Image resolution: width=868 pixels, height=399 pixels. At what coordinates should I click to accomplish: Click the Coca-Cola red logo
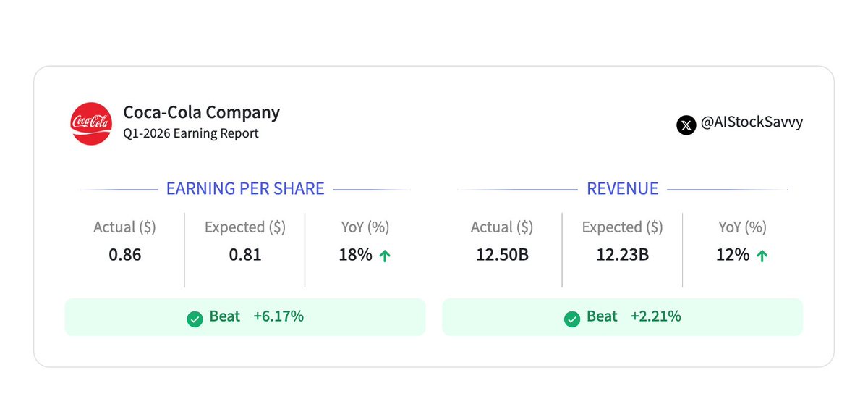click(x=91, y=123)
